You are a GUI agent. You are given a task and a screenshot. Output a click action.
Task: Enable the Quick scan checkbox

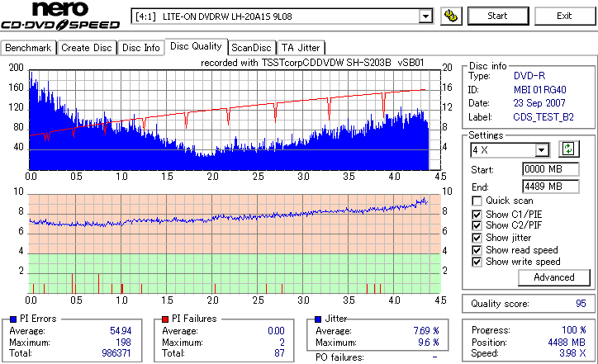(x=477, y=201)
